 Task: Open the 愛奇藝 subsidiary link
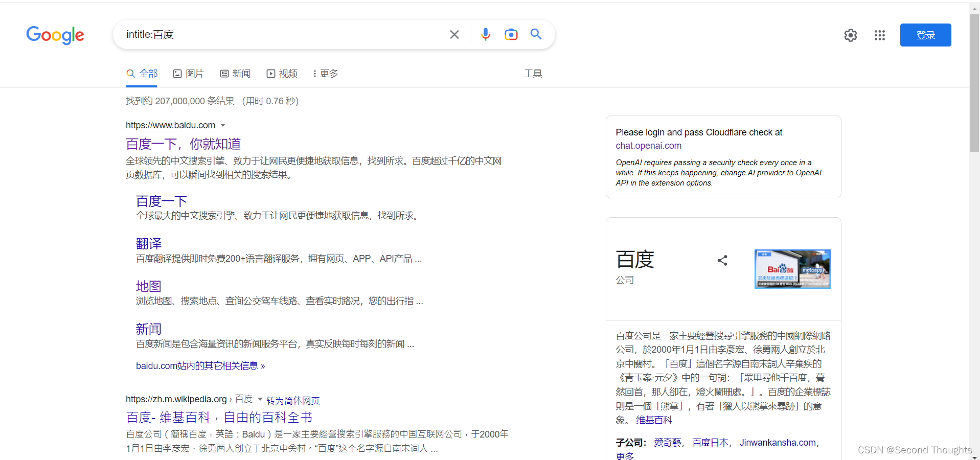(668, 443)
